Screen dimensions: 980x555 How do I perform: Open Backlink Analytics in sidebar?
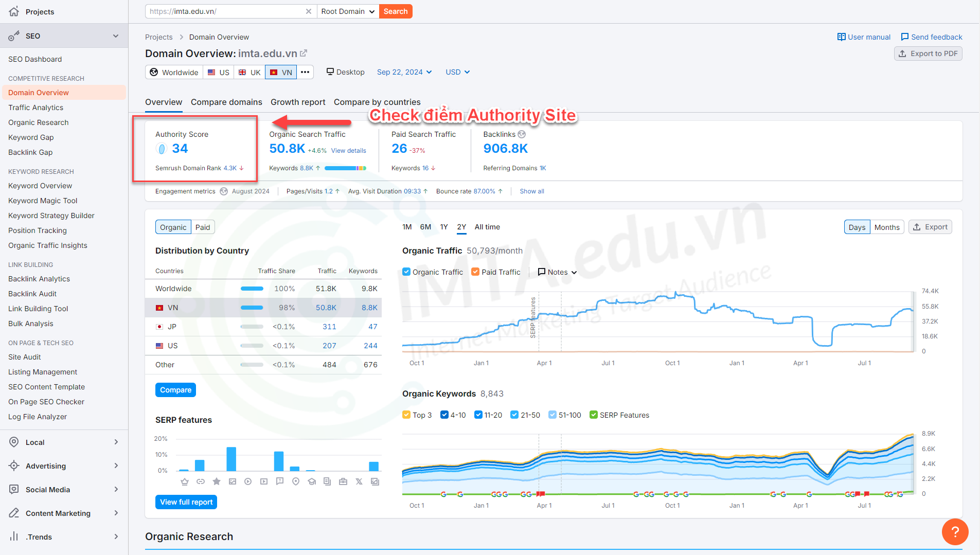pos(39,279)
